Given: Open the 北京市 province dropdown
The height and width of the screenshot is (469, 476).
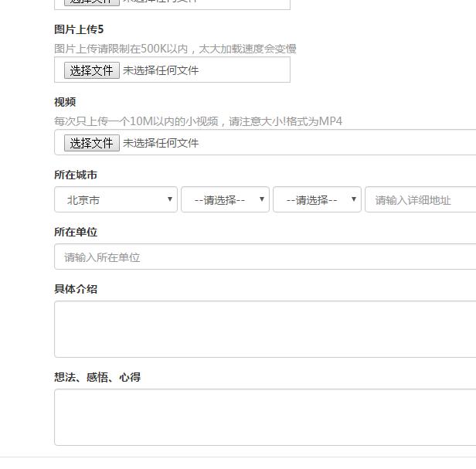Looking at the screenshot, I should point(116,199).
